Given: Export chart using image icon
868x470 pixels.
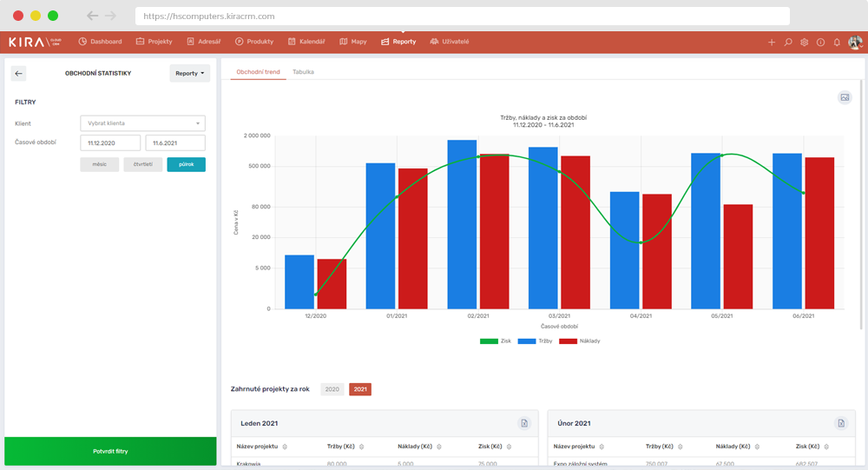Looking at the screenshot, I should click(845, 97).
